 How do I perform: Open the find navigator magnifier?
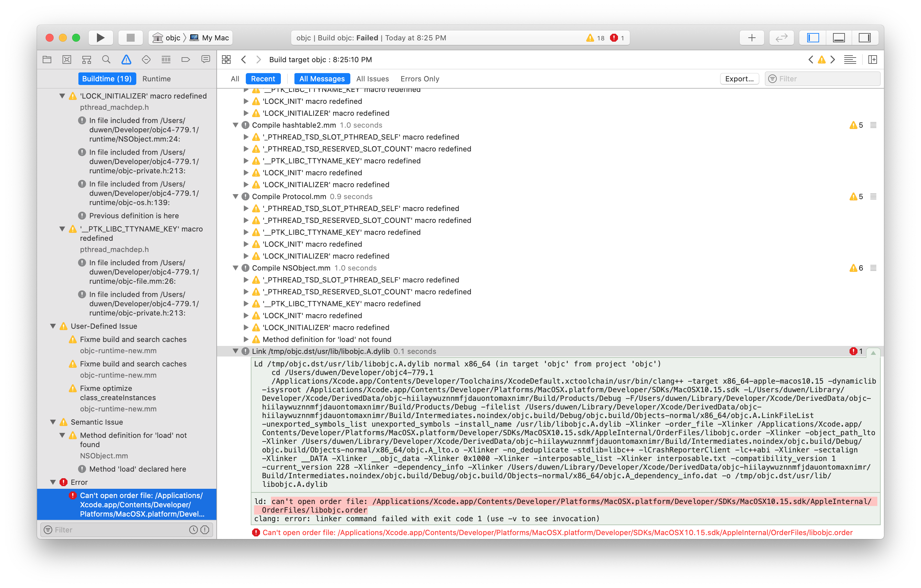(106, 59)
